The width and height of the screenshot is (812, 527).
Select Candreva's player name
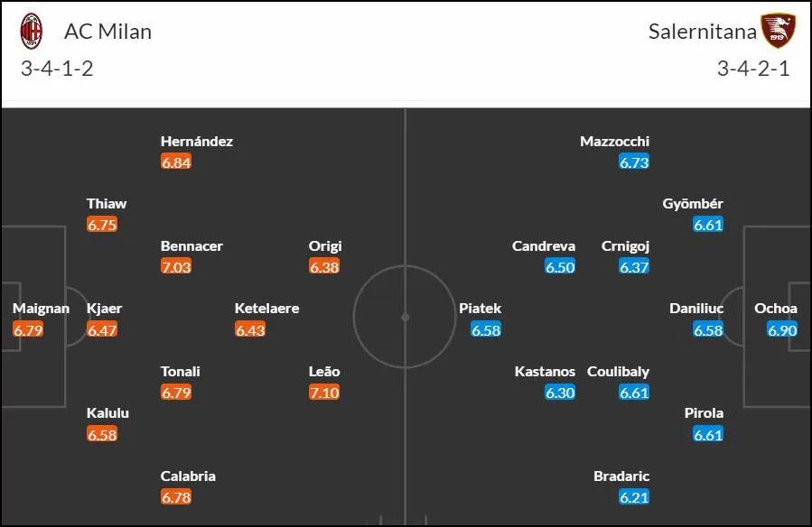point(544,245)
